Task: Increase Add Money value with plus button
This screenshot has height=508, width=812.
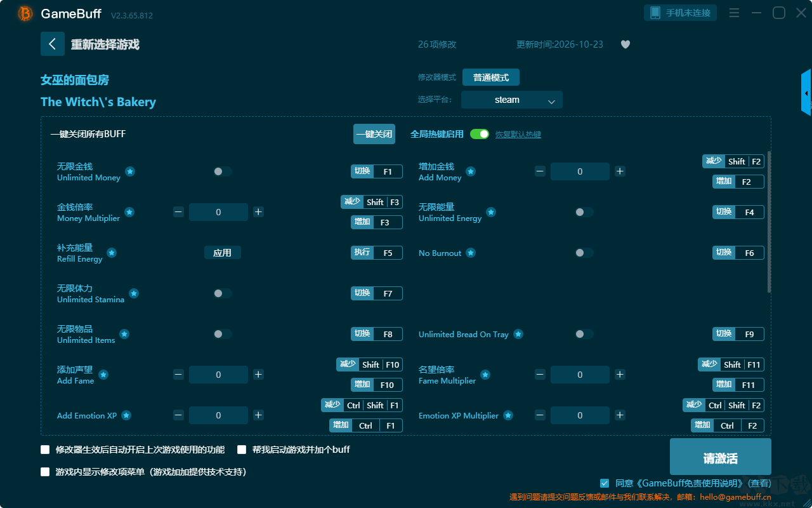Action: [620, 171]
